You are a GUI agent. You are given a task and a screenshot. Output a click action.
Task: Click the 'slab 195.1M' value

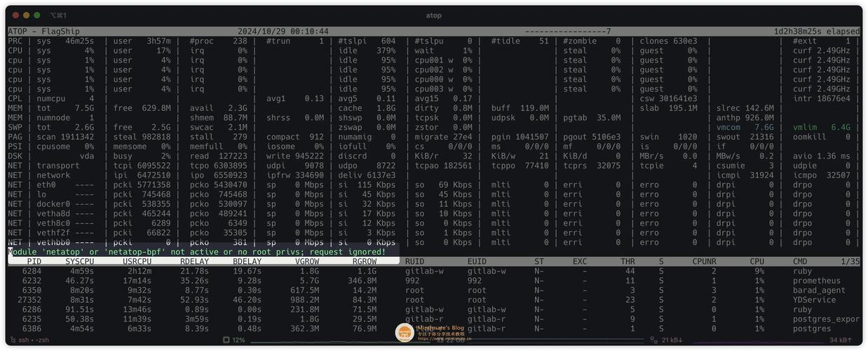(668, 108)
